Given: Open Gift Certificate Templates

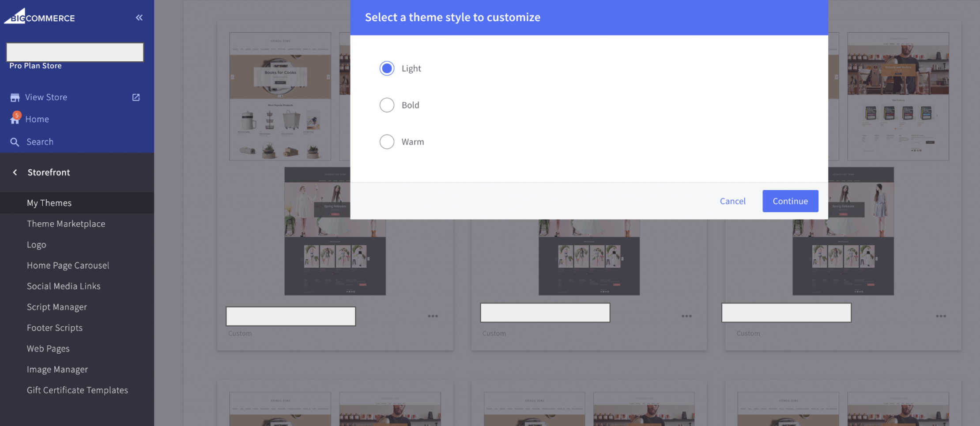Looking at the screenshot, I should (77, 390).
